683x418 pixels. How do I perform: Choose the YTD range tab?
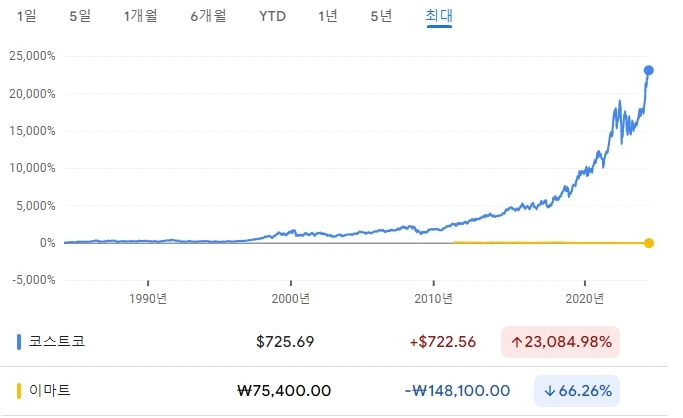click(x=272, y=16)
